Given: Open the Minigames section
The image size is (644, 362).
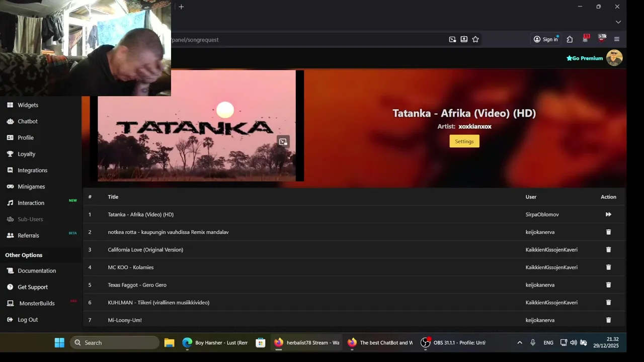Looking at the screenshot, I should click(x=31, y=187).
